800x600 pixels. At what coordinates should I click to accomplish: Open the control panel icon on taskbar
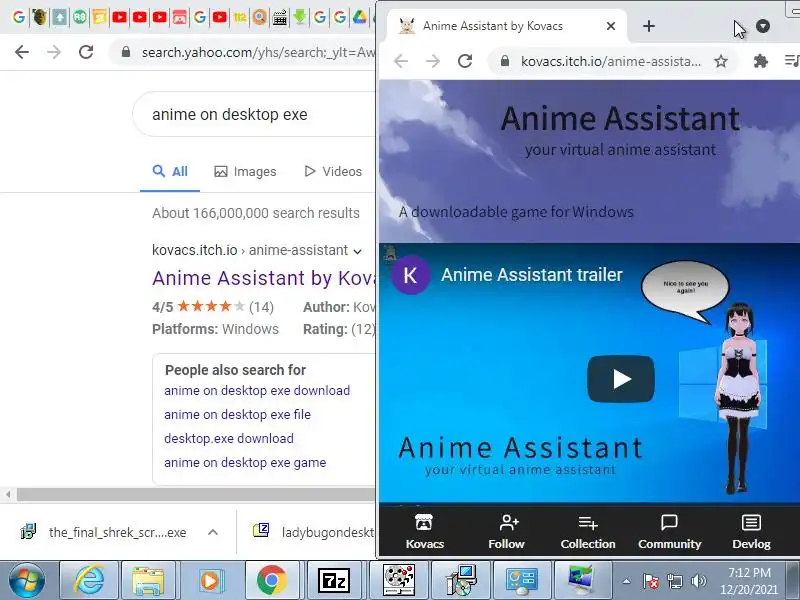click(x=521, y=580)
